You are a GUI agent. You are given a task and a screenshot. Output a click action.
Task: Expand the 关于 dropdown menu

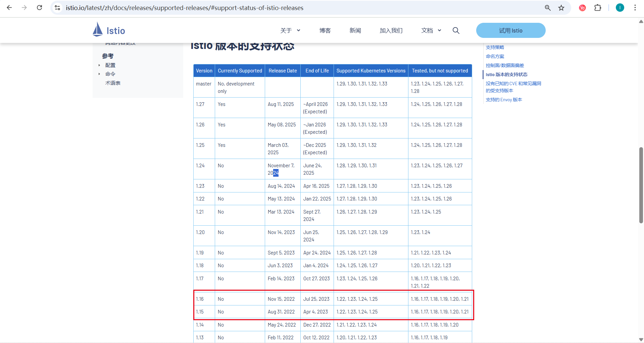click(x=290, y=31)
